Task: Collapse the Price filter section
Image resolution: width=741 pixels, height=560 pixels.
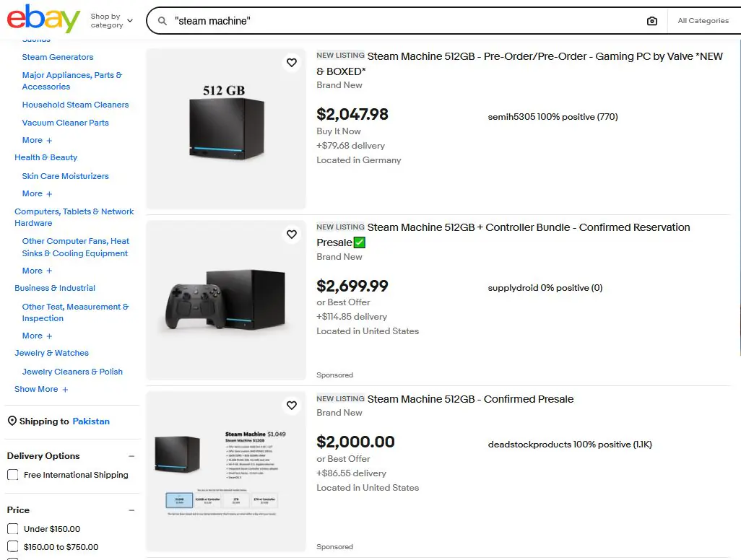Action: (131, 510)
